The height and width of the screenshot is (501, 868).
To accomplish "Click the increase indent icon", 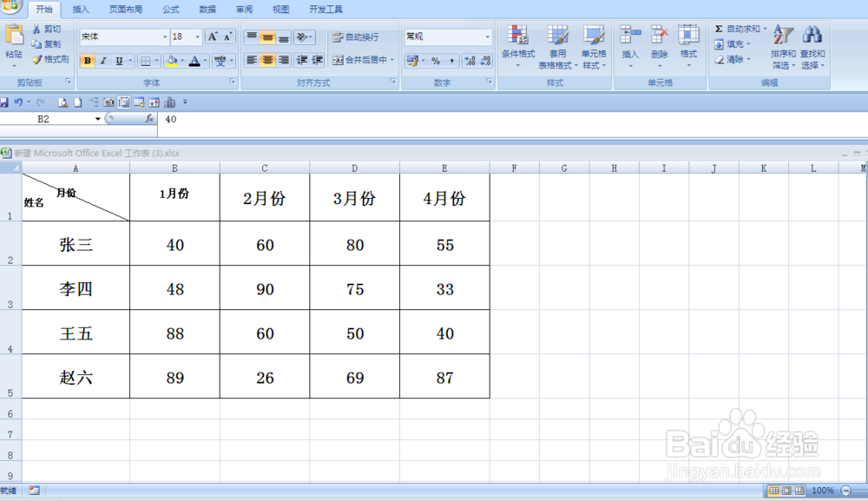I will [317, 60].
